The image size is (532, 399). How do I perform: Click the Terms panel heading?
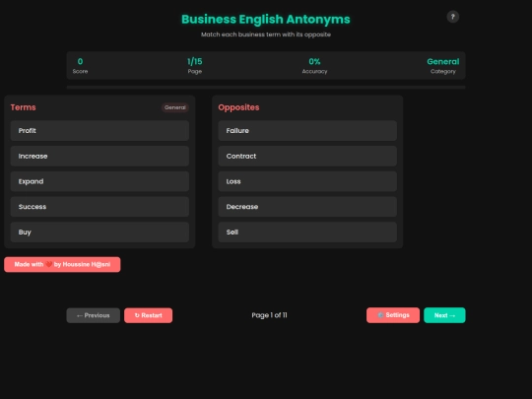[23, 107]
